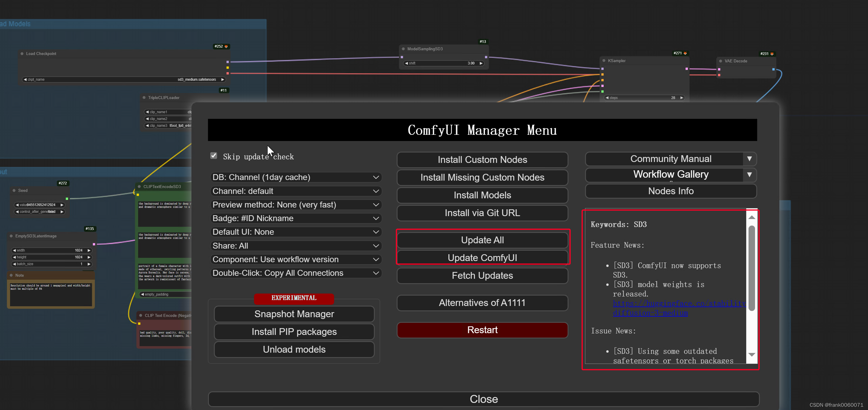Click the fox badge on VAE Decode node
Viewport: 868px width, 410px height.
[x=772, y=54]
